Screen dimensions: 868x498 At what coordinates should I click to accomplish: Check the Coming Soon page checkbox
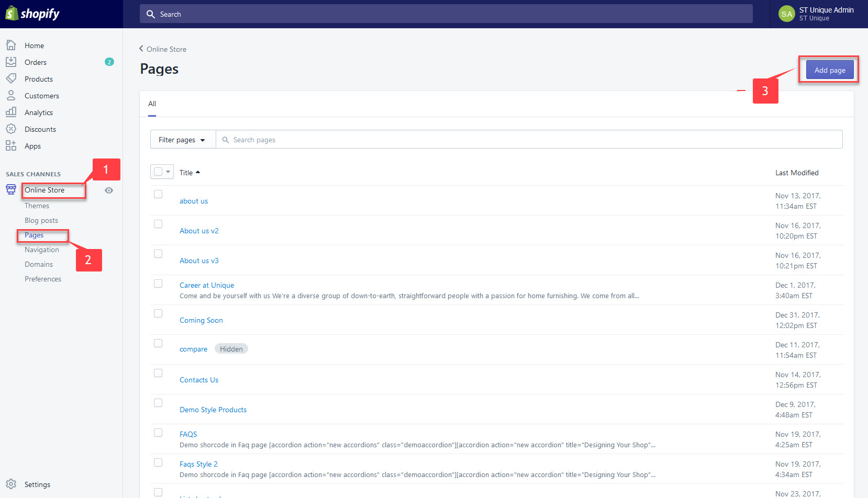point(158,313)
